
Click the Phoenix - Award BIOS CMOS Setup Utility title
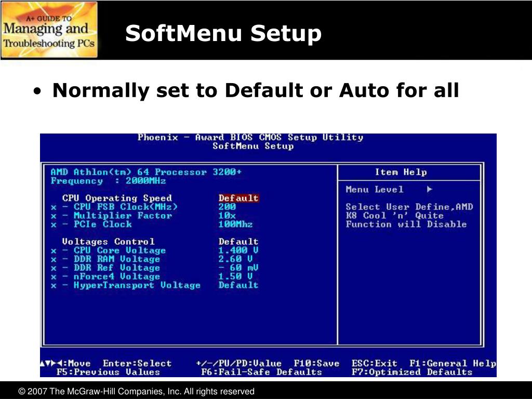pos(250,137)
